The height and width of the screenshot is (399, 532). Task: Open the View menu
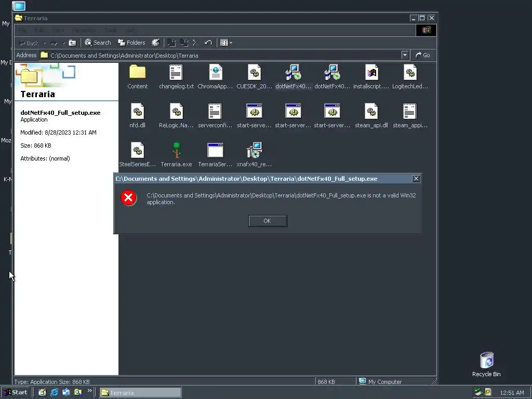[x=58, y=30]
